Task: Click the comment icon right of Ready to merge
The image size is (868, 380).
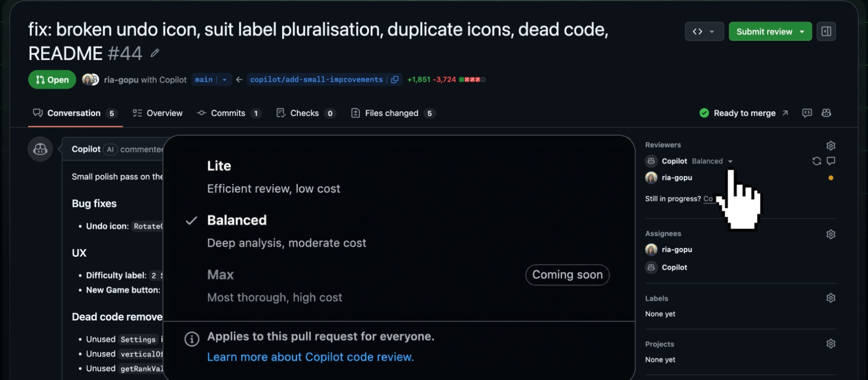Action: [807, 113]
